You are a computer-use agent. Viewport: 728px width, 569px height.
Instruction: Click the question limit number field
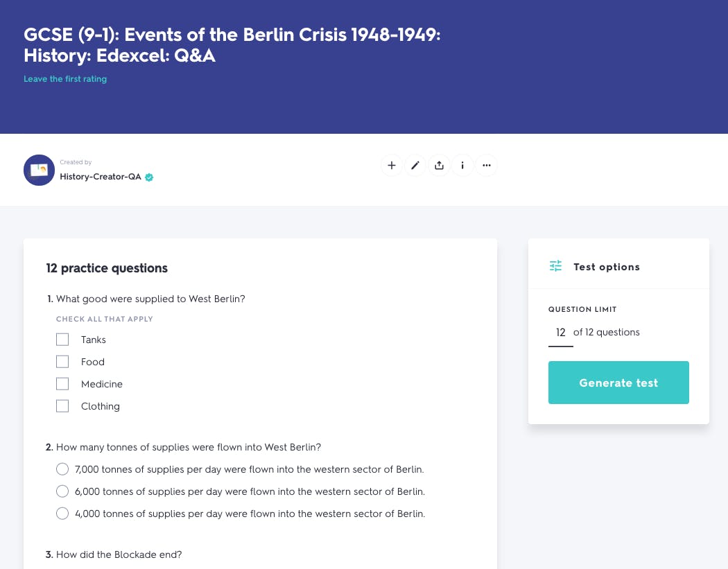(560, 332)
